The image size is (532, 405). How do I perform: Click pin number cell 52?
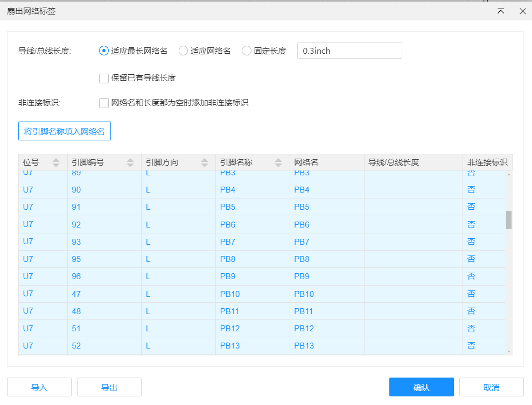click(104, 346)
